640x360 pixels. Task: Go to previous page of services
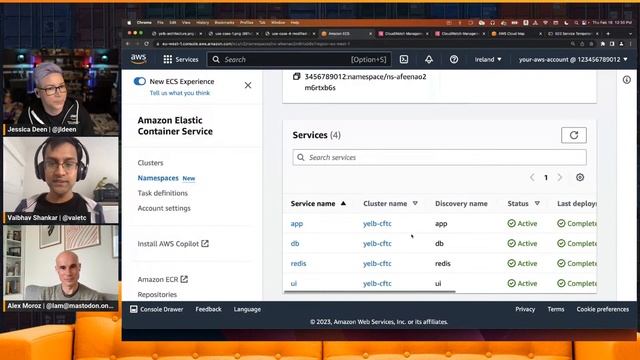[532, 178]
